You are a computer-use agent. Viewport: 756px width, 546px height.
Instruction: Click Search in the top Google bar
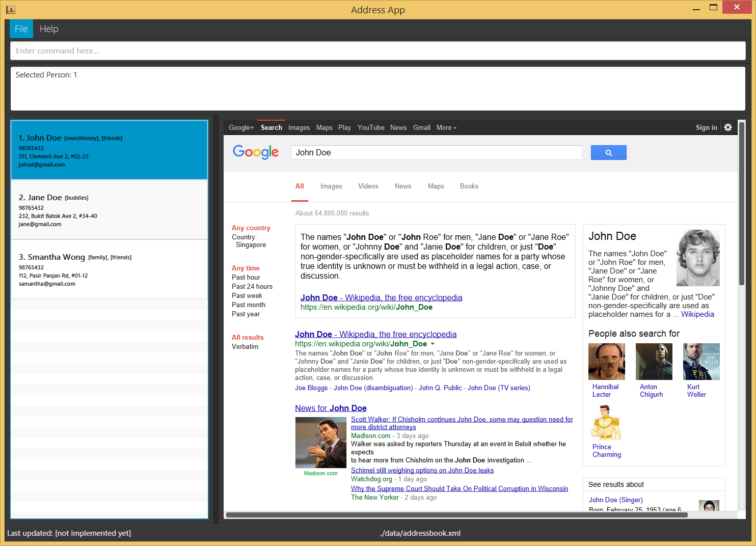(272, 128)
